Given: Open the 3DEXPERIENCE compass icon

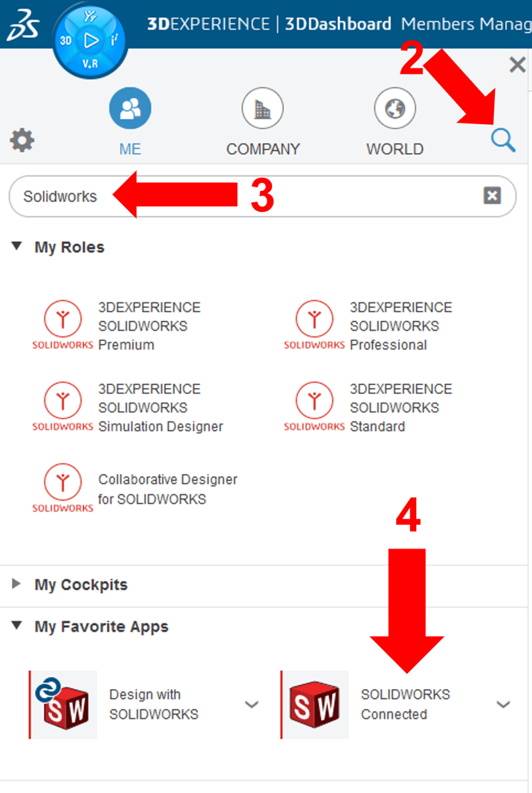Looking at the screenshot, I should click(89, 41).
